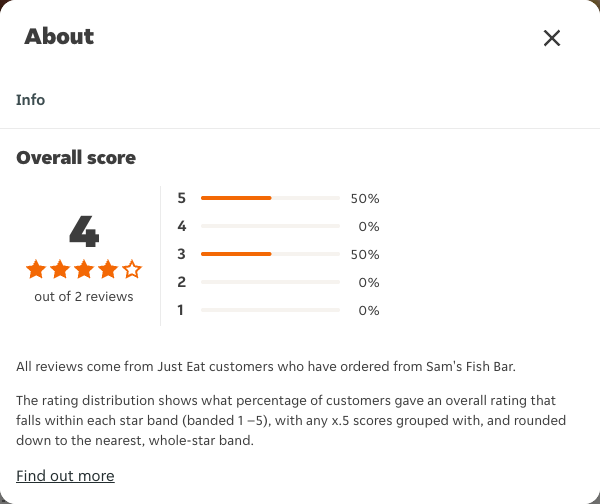Select the 1-star rating progress bar

270,310
